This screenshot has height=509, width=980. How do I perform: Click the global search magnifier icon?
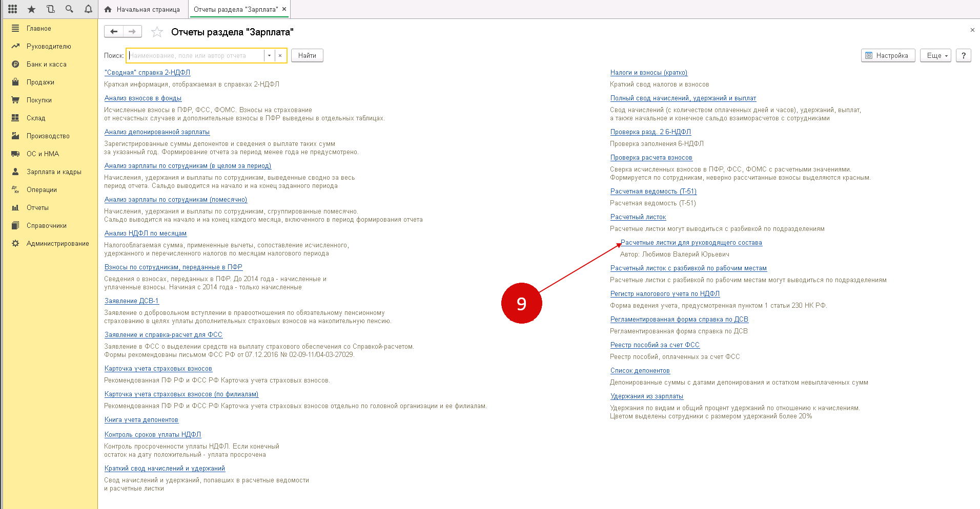point(69,9)
